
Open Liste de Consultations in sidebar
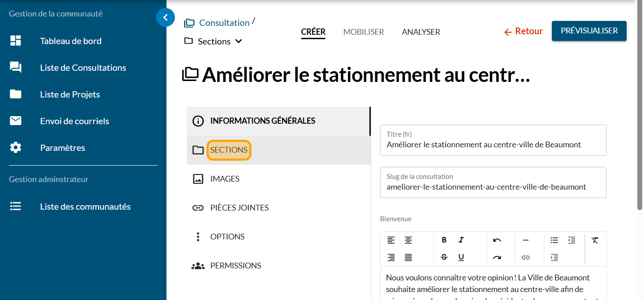(83, 68)
